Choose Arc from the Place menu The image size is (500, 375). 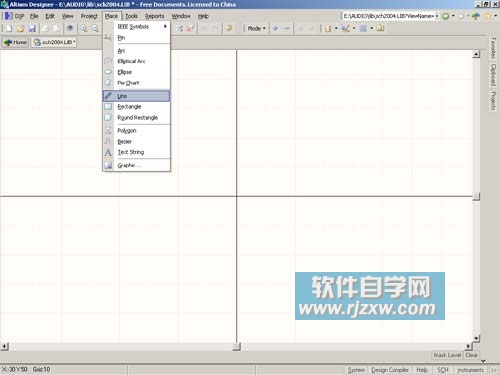[x=136, y=51]
